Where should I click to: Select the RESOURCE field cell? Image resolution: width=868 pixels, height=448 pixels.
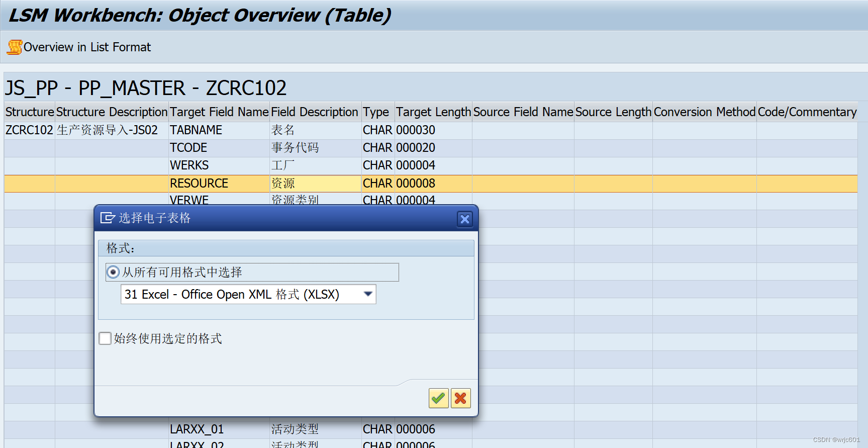coord(219,184)
